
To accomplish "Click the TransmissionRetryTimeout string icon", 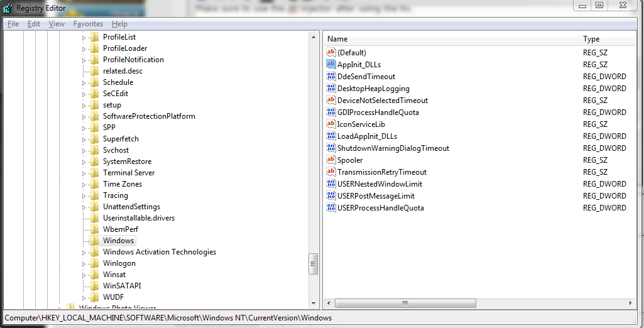I will 330,171.
